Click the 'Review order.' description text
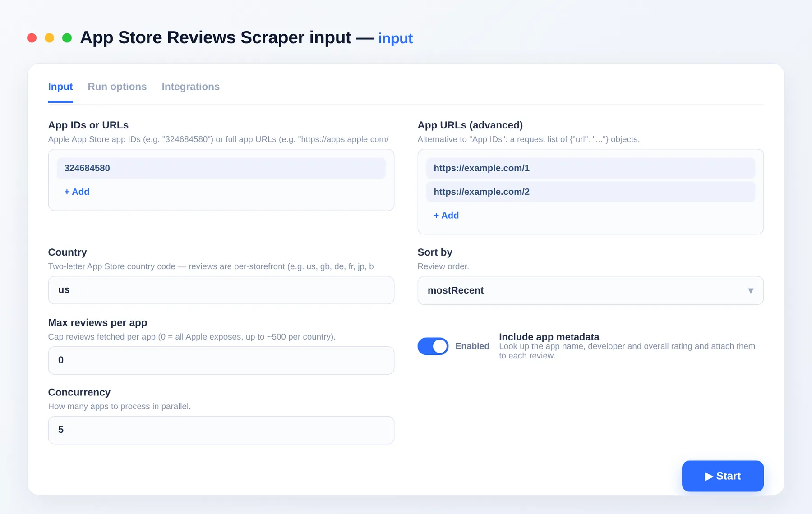The image size is (812, 514). [443, 266]
